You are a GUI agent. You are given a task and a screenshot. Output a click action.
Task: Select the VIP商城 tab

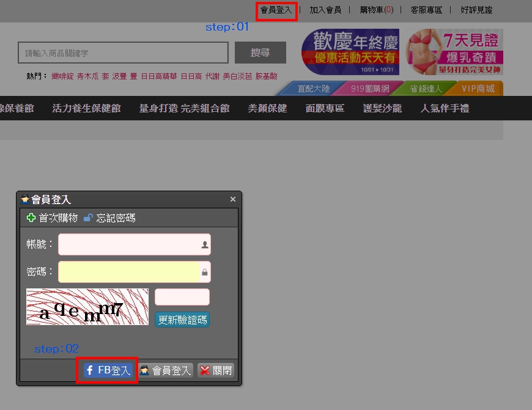[477, 89]
